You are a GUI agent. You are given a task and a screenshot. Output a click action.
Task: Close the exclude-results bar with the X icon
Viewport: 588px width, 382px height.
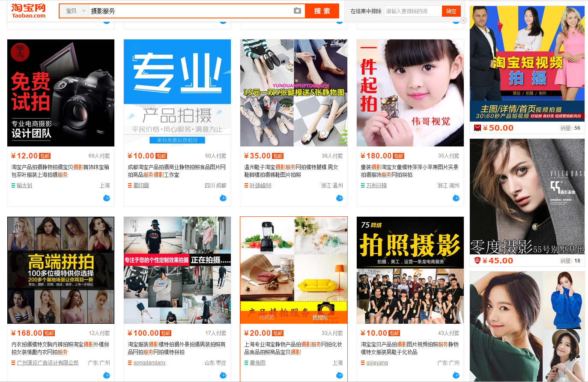coord(463,20)
